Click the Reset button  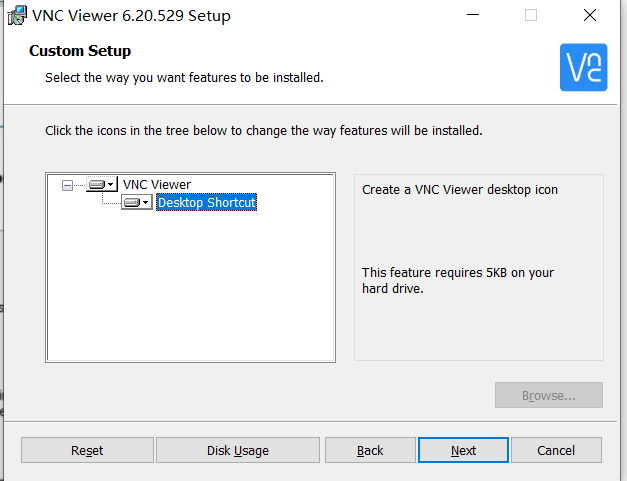click(87, 450)
